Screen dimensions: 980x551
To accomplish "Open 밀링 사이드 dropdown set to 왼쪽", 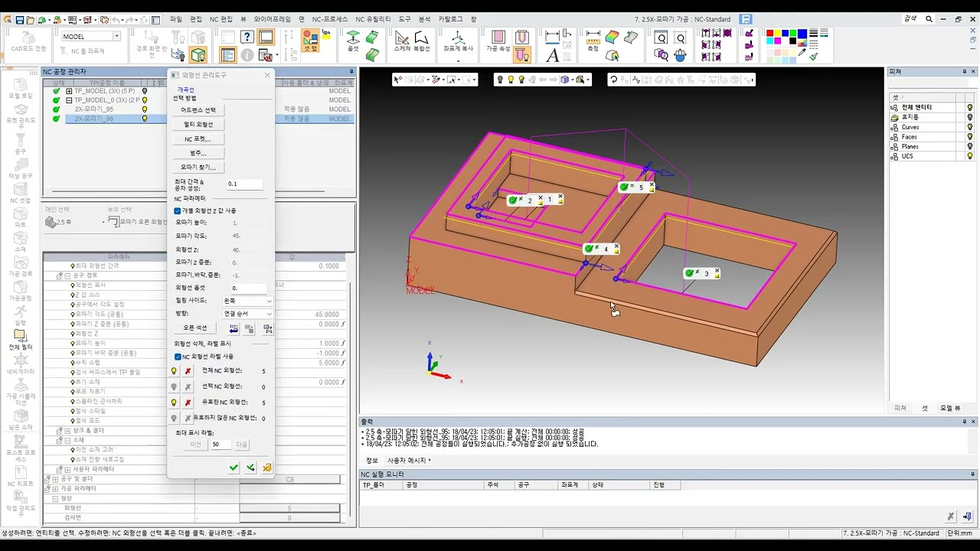I will [x=247, y=301].
